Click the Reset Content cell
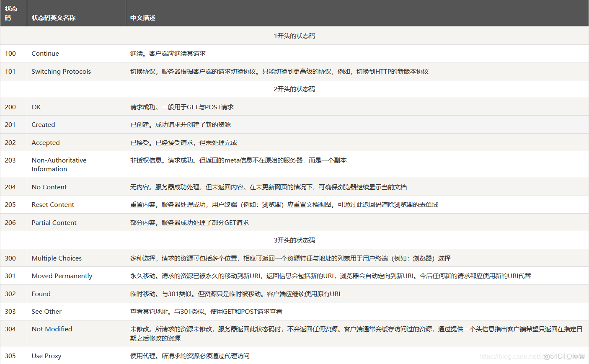This screenshot has height=364, width=589. pyautogui.click(x=76, y=205)
